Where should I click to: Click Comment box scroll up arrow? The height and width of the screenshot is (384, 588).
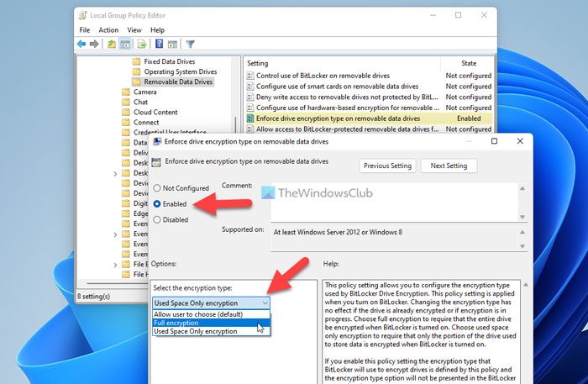pos(522,188)
